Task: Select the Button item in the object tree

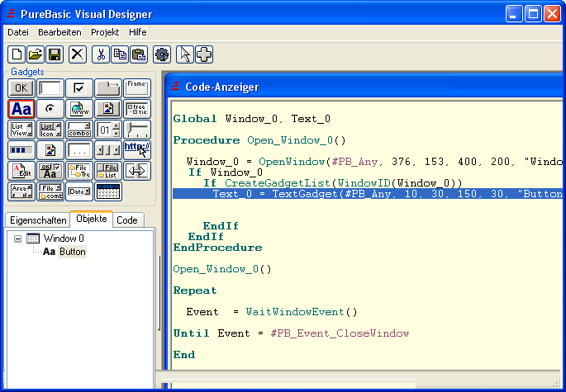Action: click(x=73, y=252)
